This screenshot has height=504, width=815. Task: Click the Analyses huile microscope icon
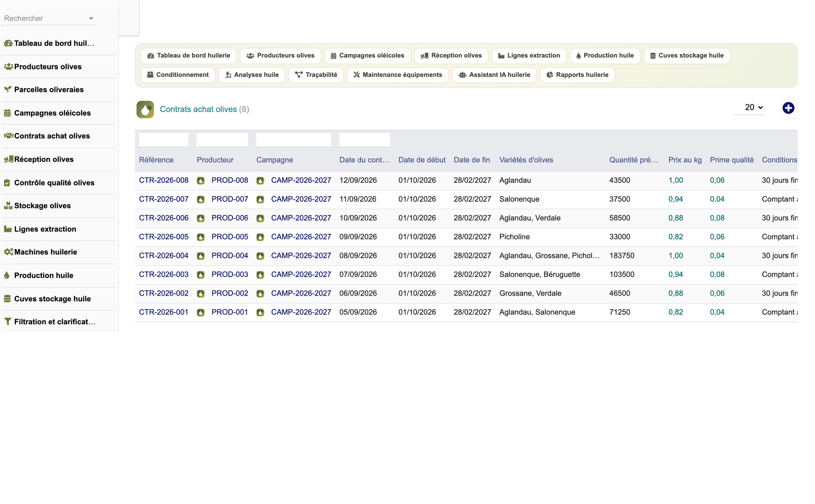[x=228, y=75]
